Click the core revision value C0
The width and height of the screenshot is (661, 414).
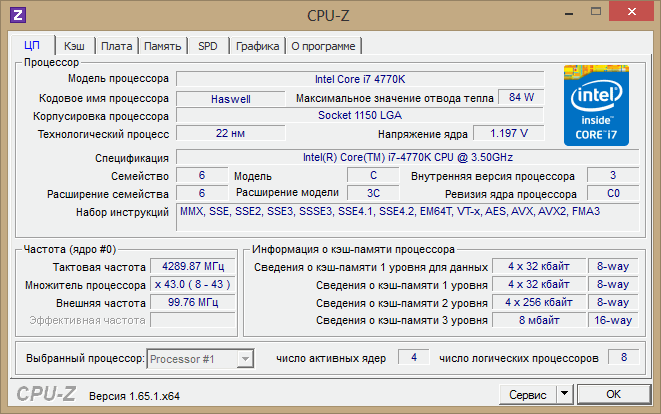coord(613,193)
